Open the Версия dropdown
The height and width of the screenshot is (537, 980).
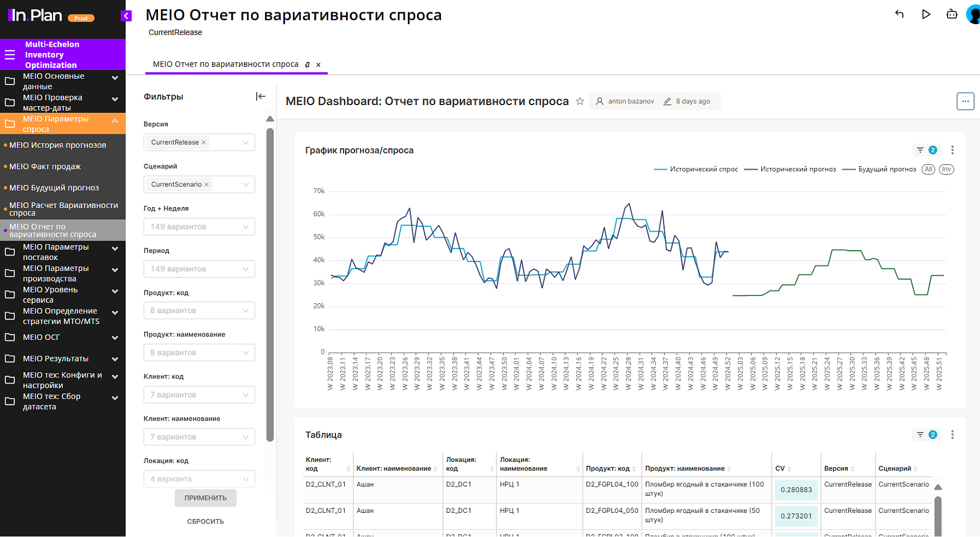[x=199, y=143]
